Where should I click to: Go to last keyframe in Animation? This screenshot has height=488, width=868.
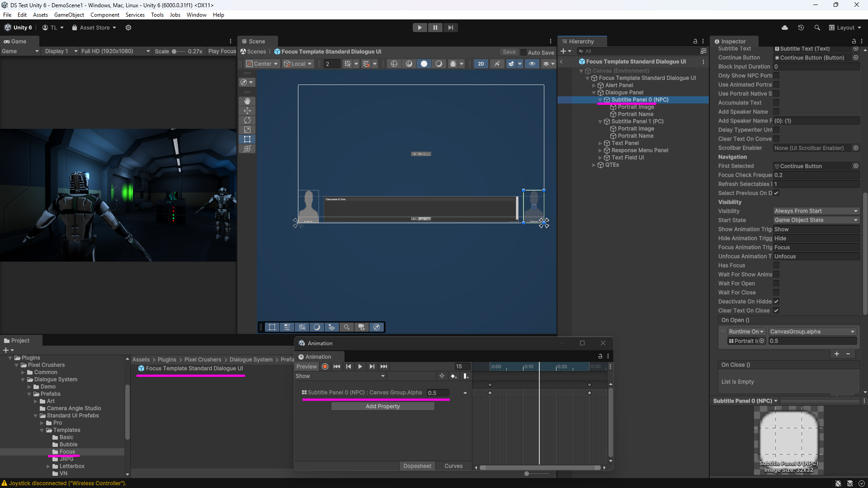(384, 366)
